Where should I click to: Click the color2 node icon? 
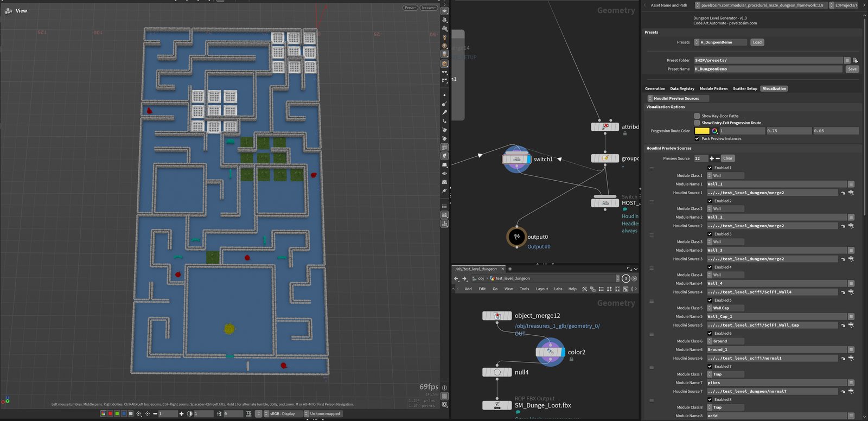point(550,352)
